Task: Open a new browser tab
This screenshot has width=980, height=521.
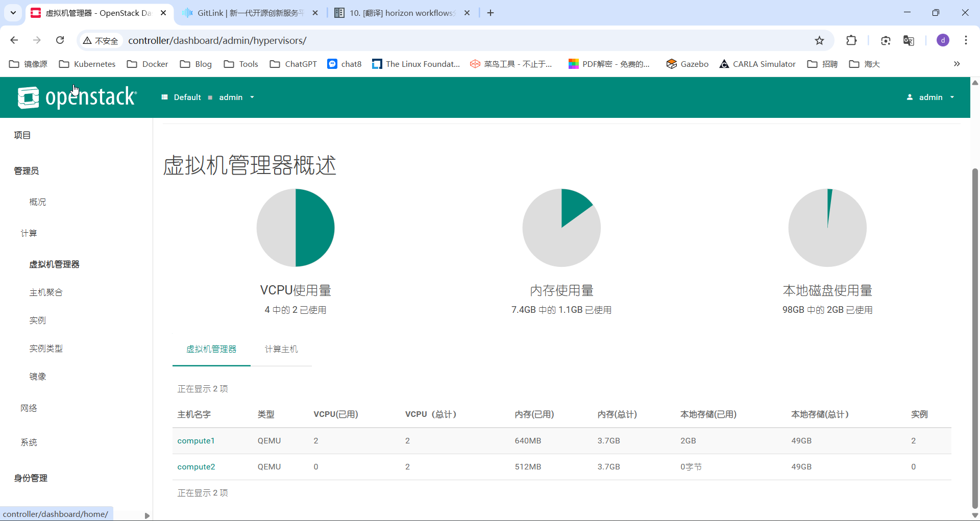Action: pos(491,13)
